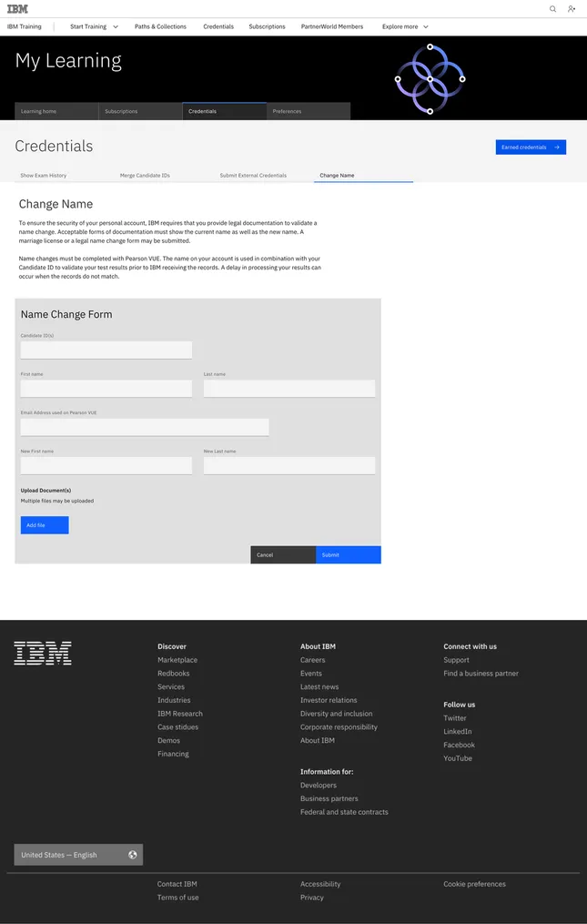This screenshot has width=587, height=924.
Task: Open the PartnerWorld Members menu item
Action: click(x=332, y=26)
